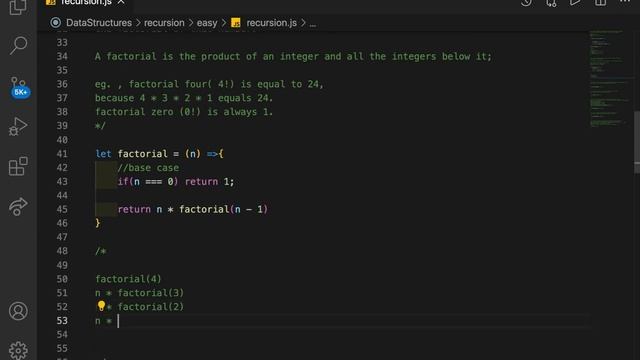The width and height of the screenshot is (640, 360).
Task: Open the Extensions view
Action: coord(18,166)
